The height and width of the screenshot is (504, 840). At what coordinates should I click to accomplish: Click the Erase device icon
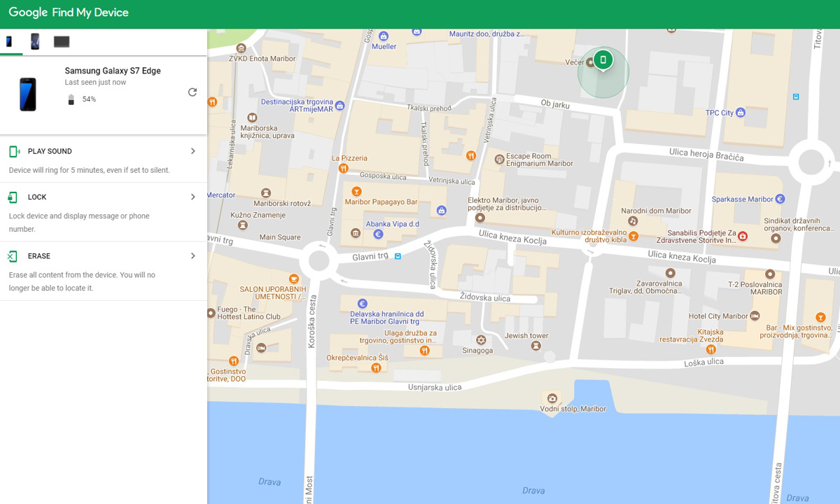point(13,256)
